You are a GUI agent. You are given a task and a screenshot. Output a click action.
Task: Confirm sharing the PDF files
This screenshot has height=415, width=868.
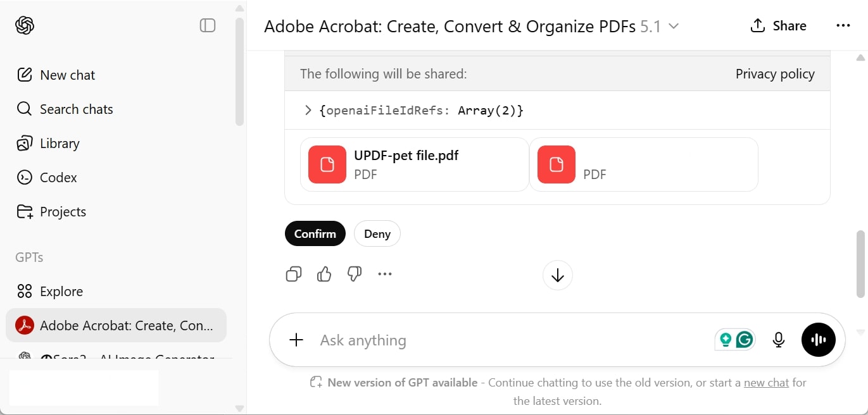315,233
